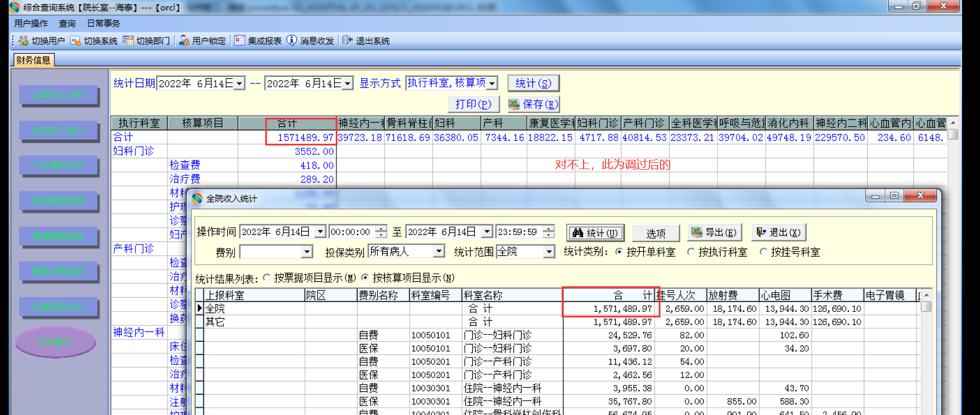
Task: Click the 切换用户 switch user toolbar icon
Action: point(23,40)
